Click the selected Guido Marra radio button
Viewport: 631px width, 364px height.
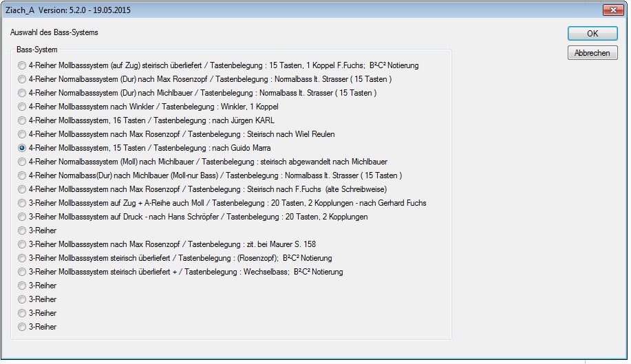tap(23, 148)
